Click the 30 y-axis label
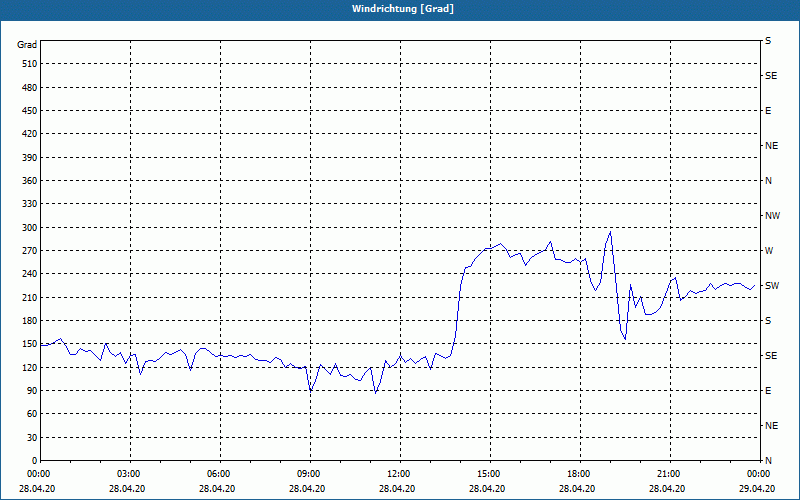 click(x=32, y=438)
